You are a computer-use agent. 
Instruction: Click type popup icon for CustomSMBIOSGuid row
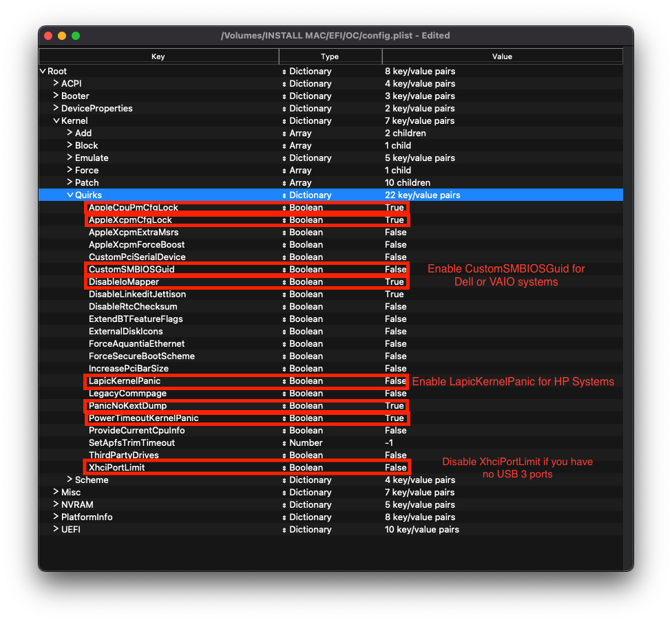(x=284, y=270)
